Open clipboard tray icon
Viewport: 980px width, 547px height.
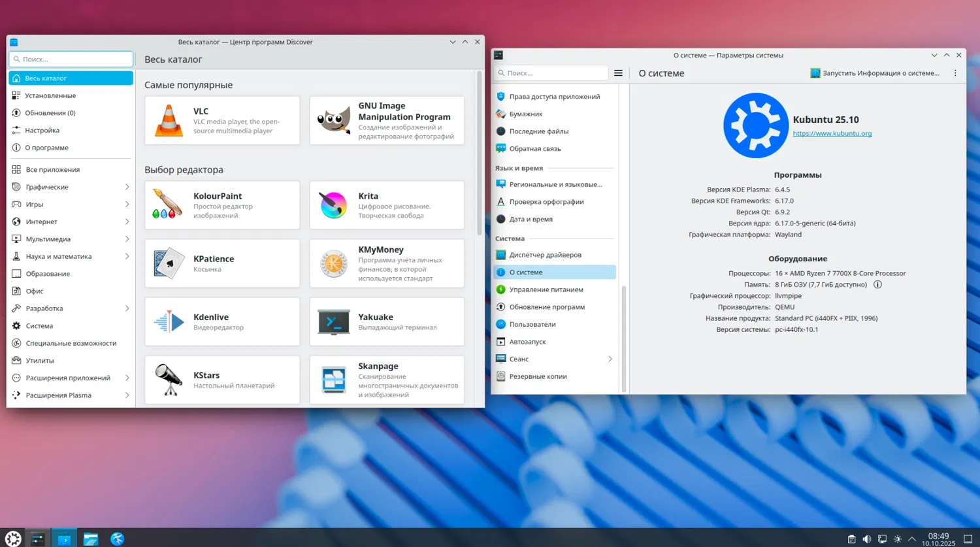(851, 539)
